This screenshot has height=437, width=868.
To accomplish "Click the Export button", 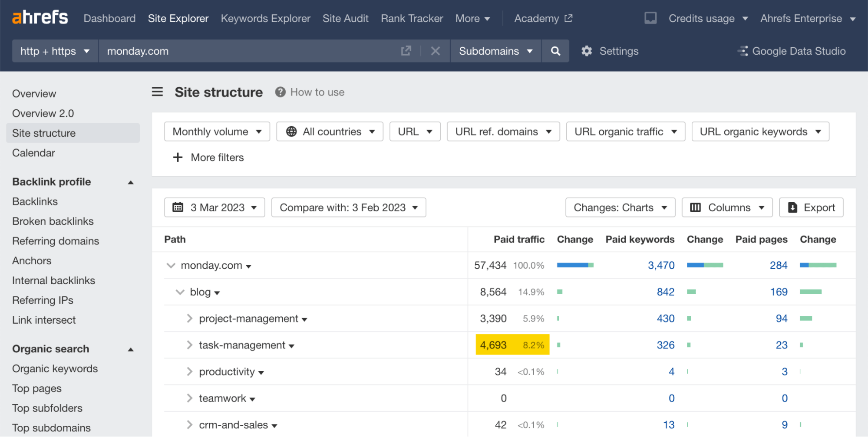I will point(811,207).
